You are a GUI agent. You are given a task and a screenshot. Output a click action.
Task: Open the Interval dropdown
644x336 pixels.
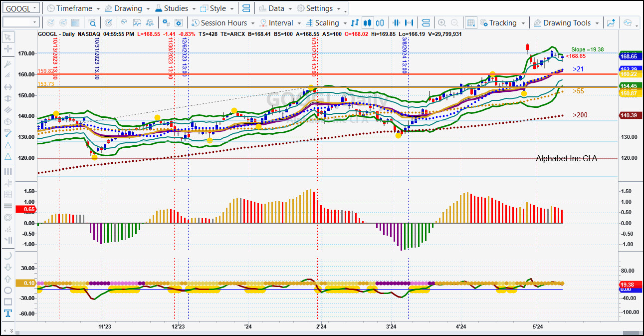coord(280,23)
